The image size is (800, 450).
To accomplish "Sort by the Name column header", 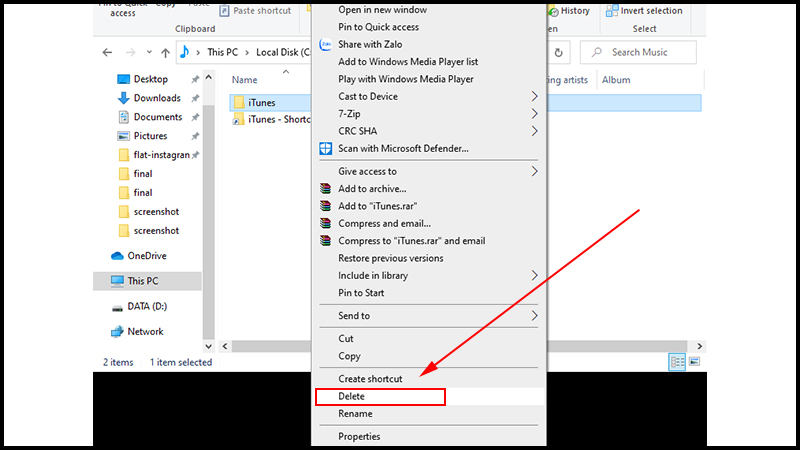I will 244,80.
